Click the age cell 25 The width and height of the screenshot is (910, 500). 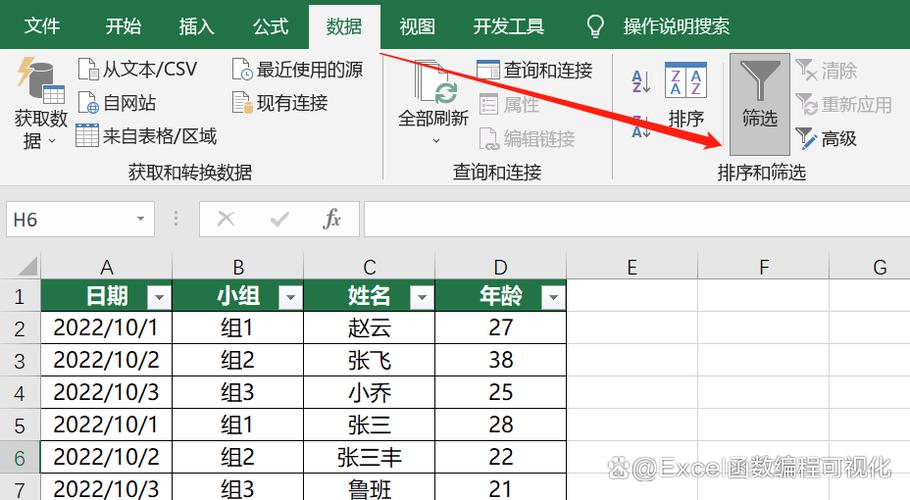[x=501, y=393]
